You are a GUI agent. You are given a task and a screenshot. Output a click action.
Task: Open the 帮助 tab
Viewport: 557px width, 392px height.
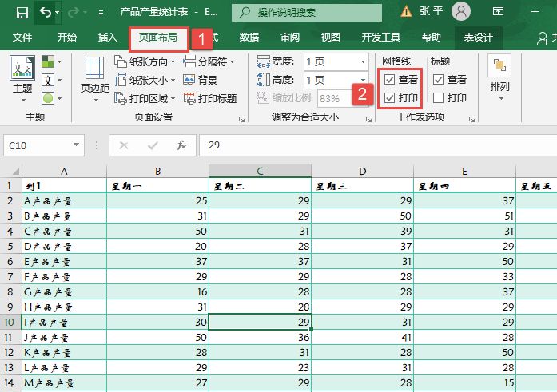(432, 38)
